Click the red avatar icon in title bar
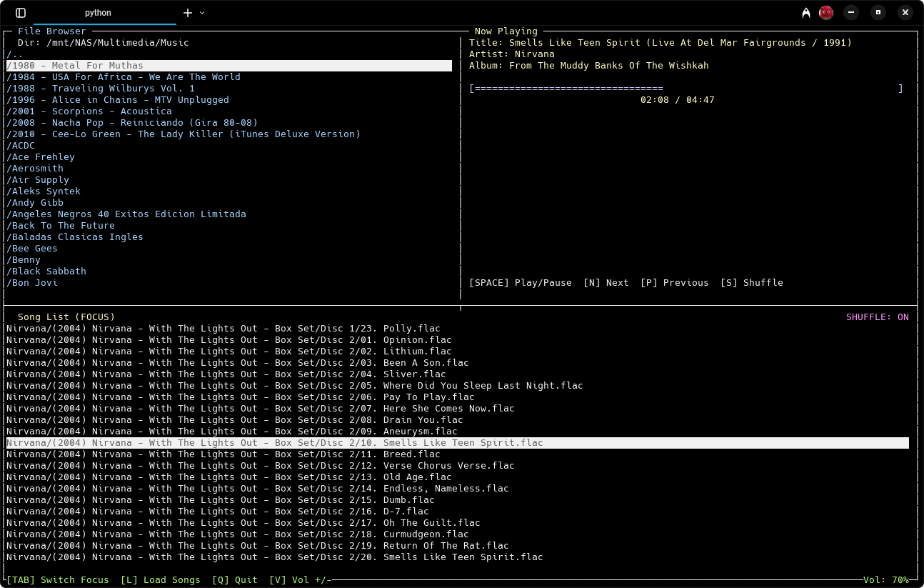924x588 pixels. coord(826,12)
